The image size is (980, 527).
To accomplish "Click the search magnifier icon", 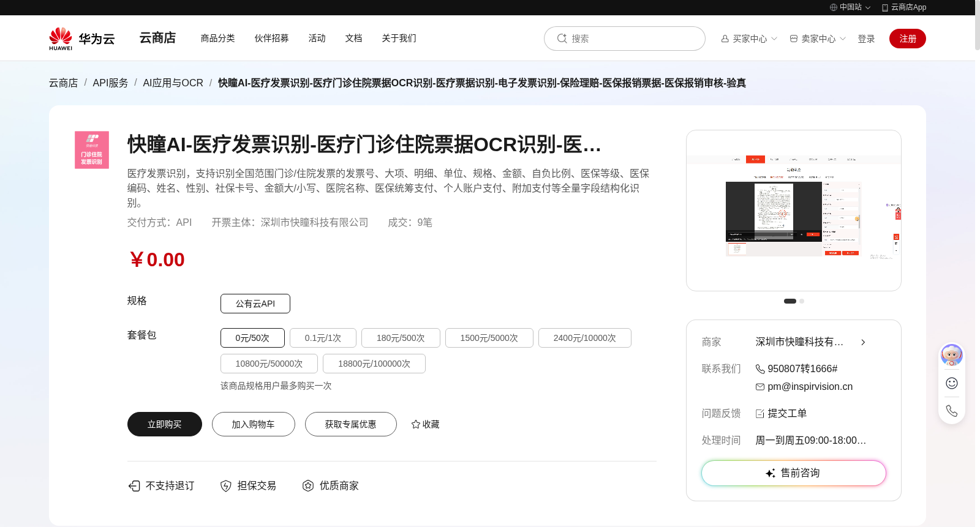I will pyautogui.click(x=562, y=39).
